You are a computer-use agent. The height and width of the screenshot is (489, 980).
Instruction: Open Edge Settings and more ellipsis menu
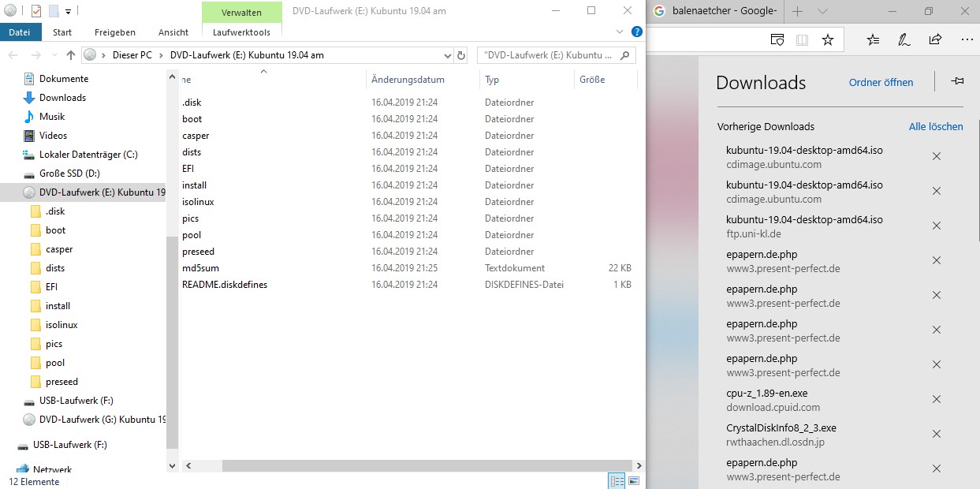[967, 39]
